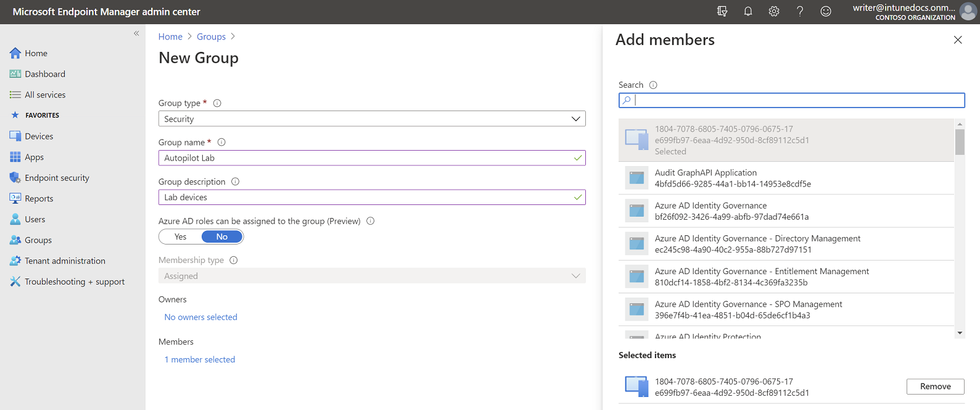
Task: Open the No owners selected link
Action: coord(200,317)
